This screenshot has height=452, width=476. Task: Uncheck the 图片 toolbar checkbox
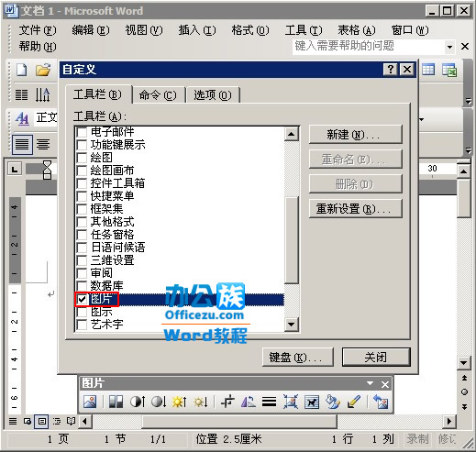click(x=82, y=299)
